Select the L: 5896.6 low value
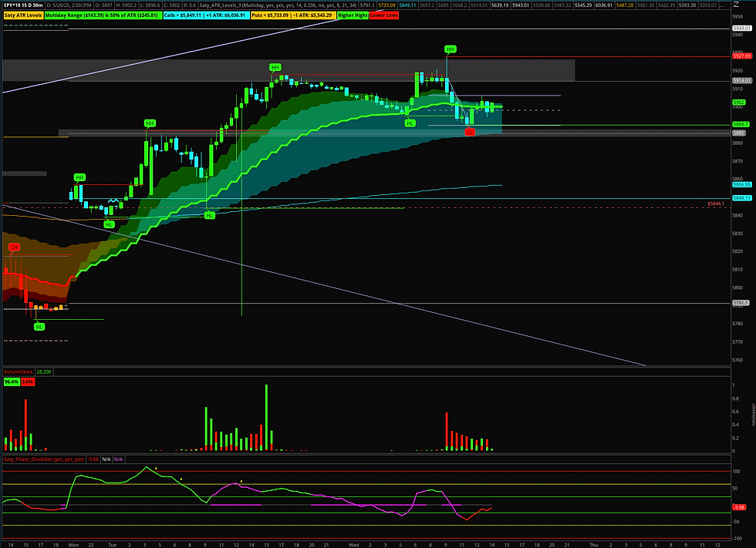The image size is (756, 548). [150, 5]
